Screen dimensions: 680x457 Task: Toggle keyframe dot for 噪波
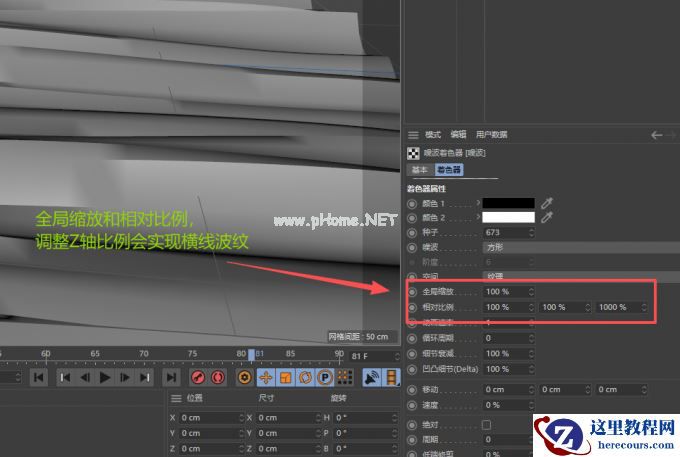pyautogui.click(x=412, y=248)
